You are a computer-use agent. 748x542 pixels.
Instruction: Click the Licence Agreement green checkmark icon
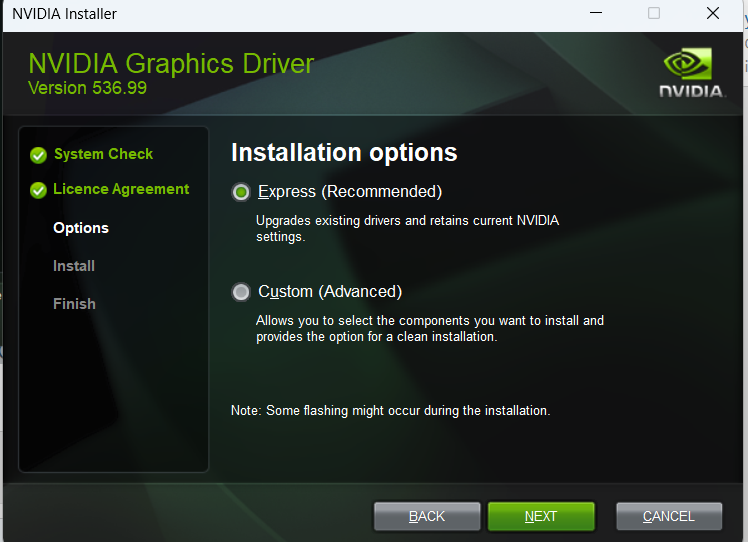coord(38,190)
